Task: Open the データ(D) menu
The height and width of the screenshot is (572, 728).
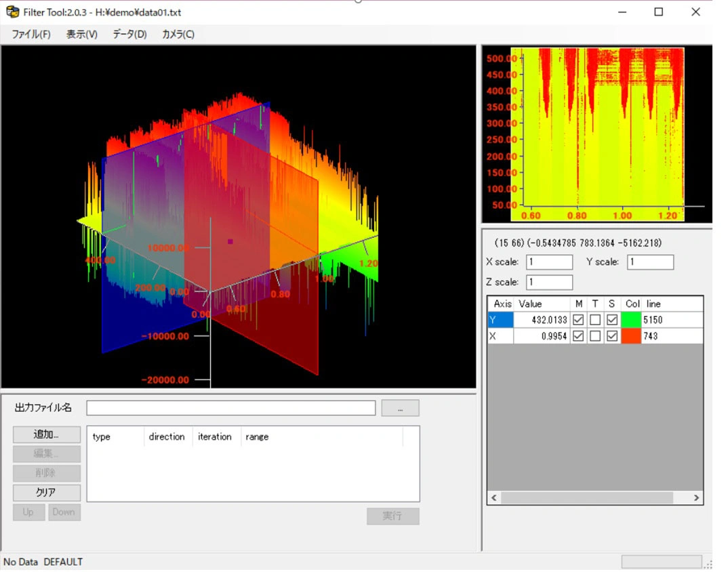Action: tap(129, 35)
